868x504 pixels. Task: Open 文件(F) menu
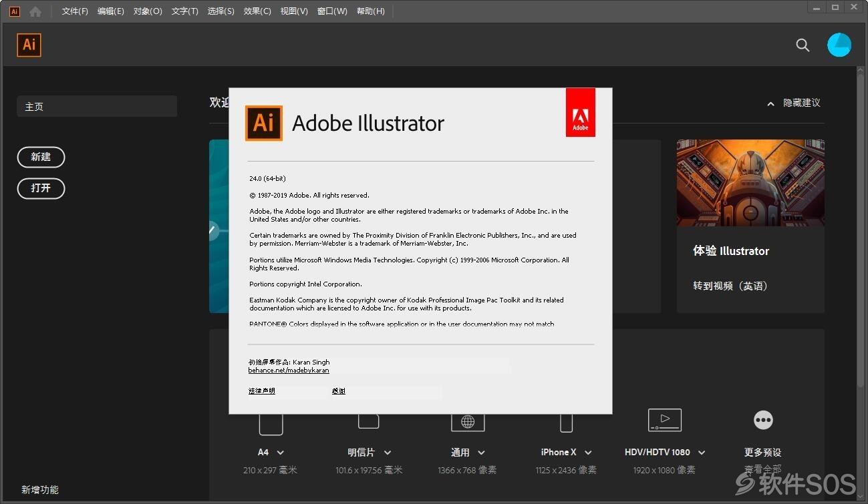click(75, 11)
